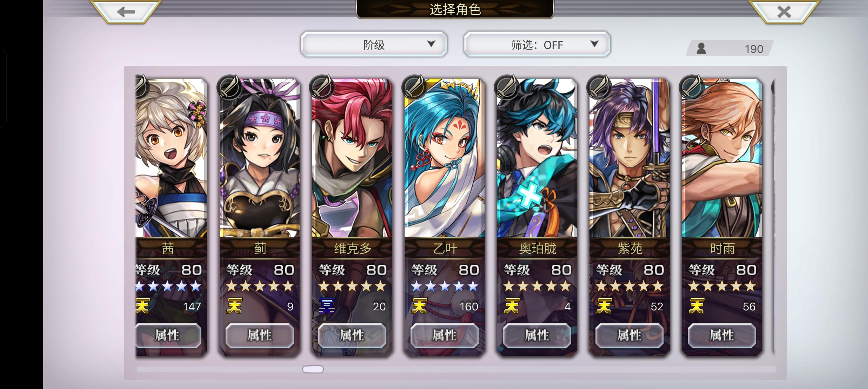
Task: Click the back arrow button
Action: (126, 12)
